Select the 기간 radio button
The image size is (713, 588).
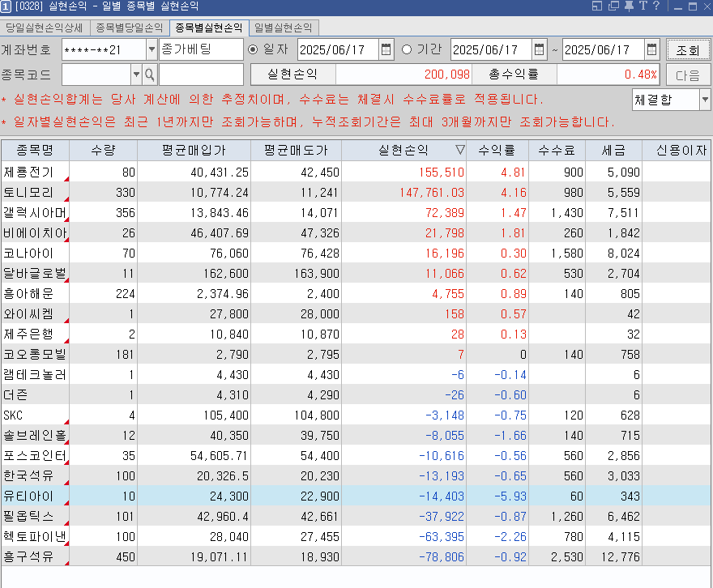(x=407, y=49)
